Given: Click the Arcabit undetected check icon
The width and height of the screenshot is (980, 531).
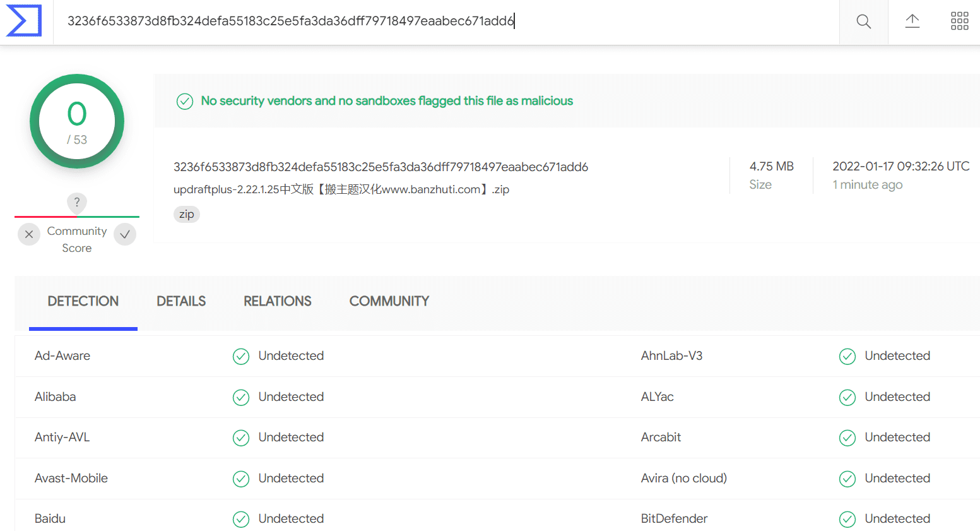Looking at the screenshot, I should tap(847, 438).
